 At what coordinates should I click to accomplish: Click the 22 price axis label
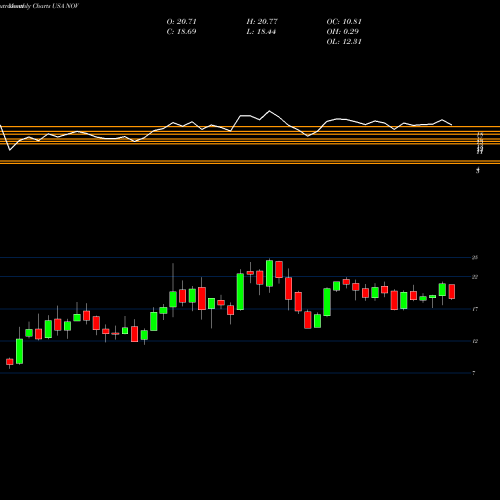pos(475,277)
